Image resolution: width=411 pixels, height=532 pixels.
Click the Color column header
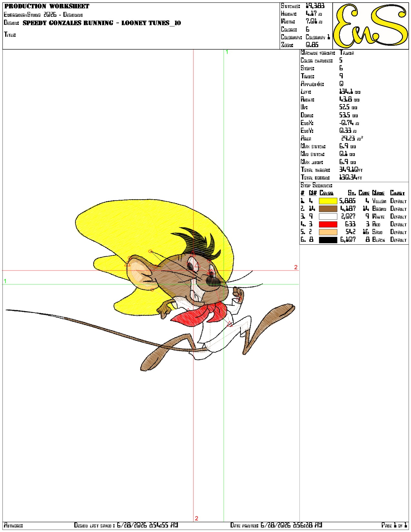(327, 193)
